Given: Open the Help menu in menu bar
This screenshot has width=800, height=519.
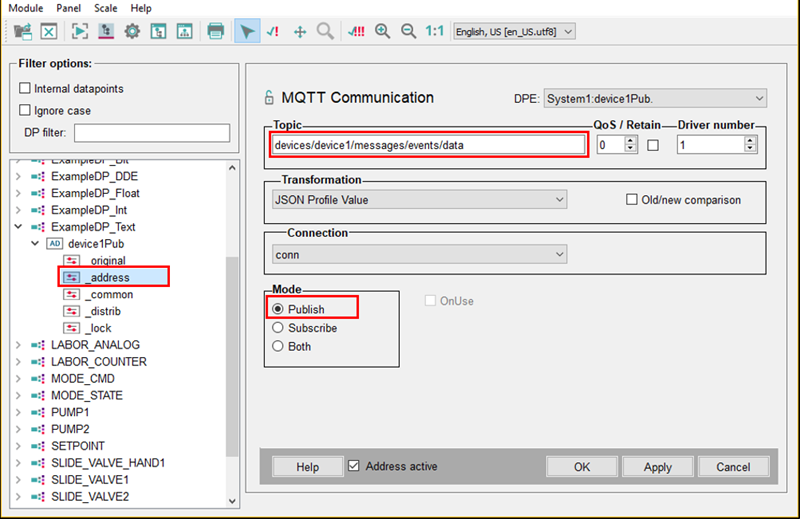Looking at the screenshot, I should click(141, 8).
